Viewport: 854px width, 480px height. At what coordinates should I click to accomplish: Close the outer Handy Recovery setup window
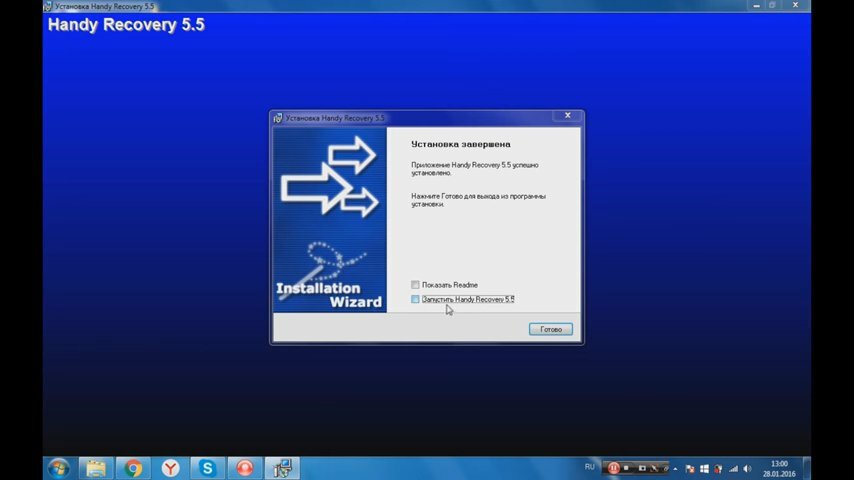[795, 5]
